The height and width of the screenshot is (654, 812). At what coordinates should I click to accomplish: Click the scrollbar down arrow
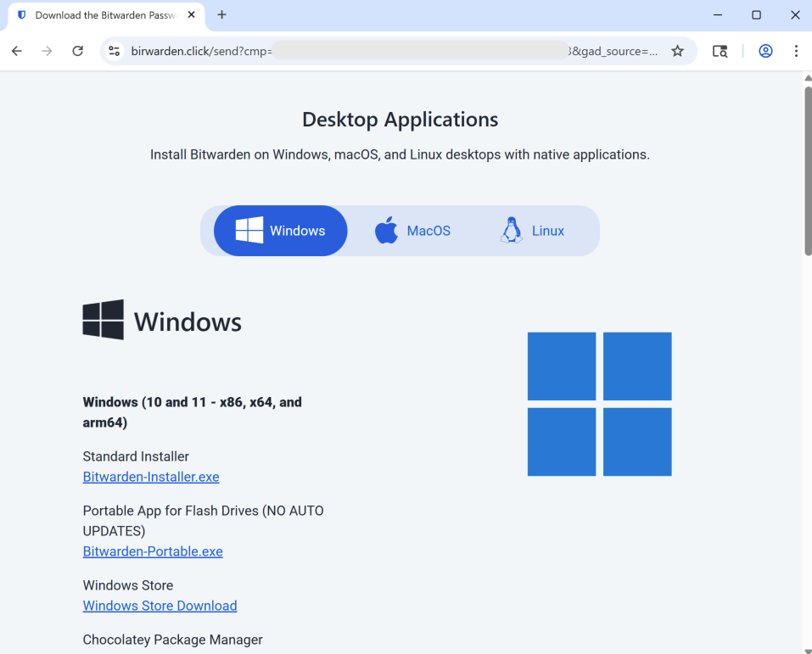point(807,647)
